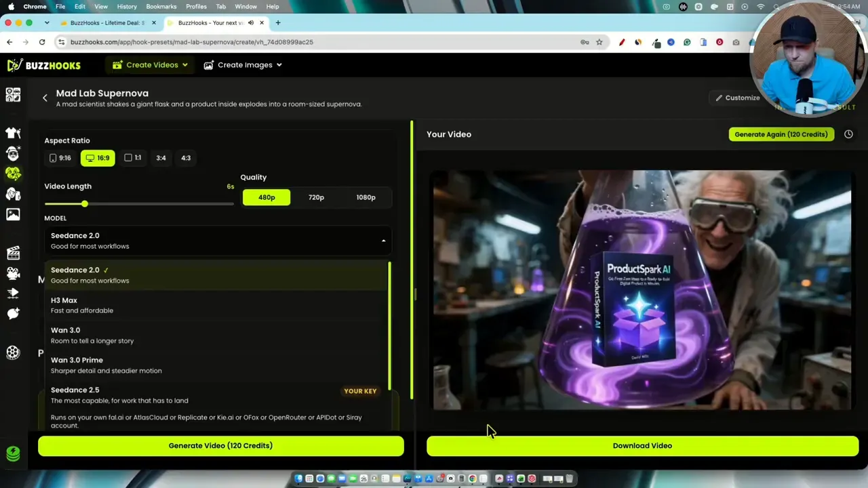This screenshot has width=868, height=488.
Task: Select the highlighted green dog sidebar icon
Action: [13, 174]
